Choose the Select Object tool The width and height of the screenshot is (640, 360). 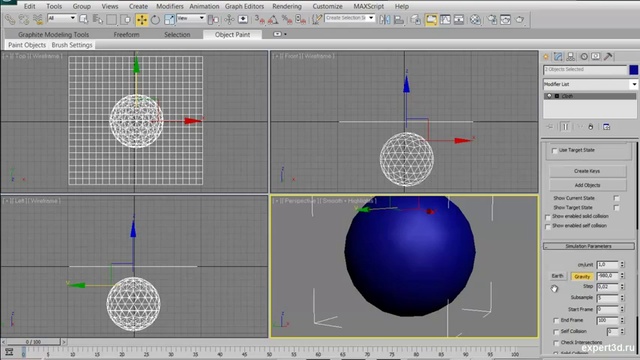[84, 19]
